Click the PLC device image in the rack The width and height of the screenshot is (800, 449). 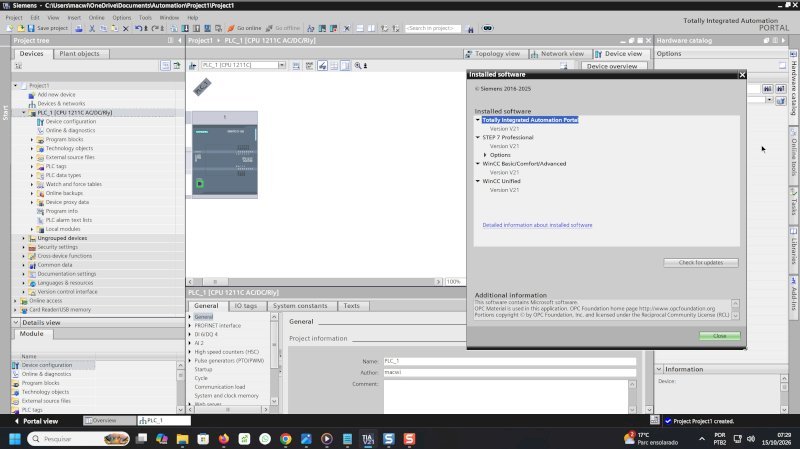tap(224, 160)
